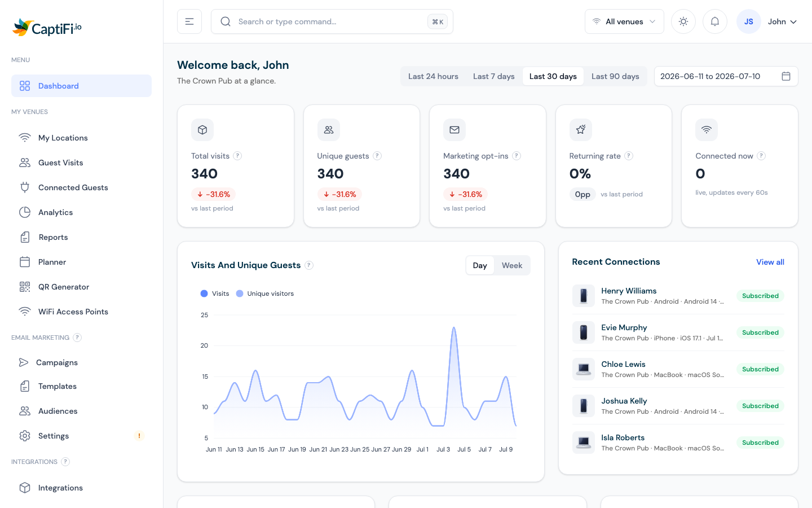
Task: Open Dashboard in the sidebar
Action: click(x=81, y=86)
